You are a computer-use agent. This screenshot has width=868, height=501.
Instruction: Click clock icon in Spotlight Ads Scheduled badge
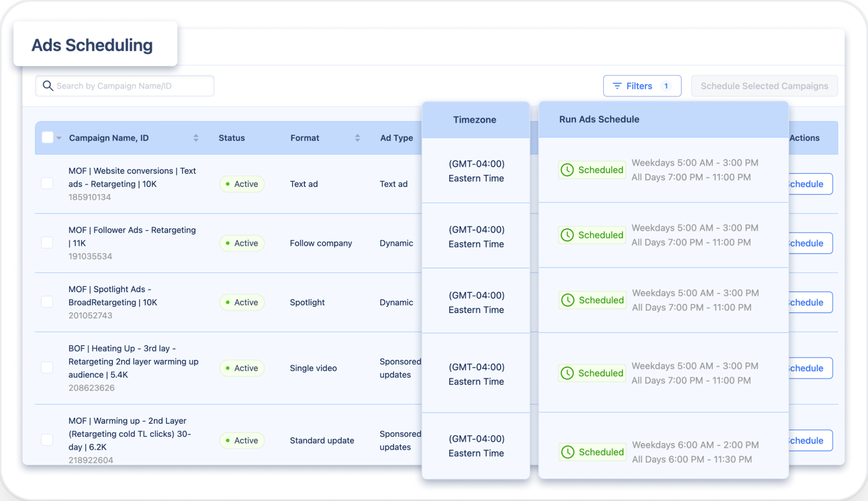(568, 300)
